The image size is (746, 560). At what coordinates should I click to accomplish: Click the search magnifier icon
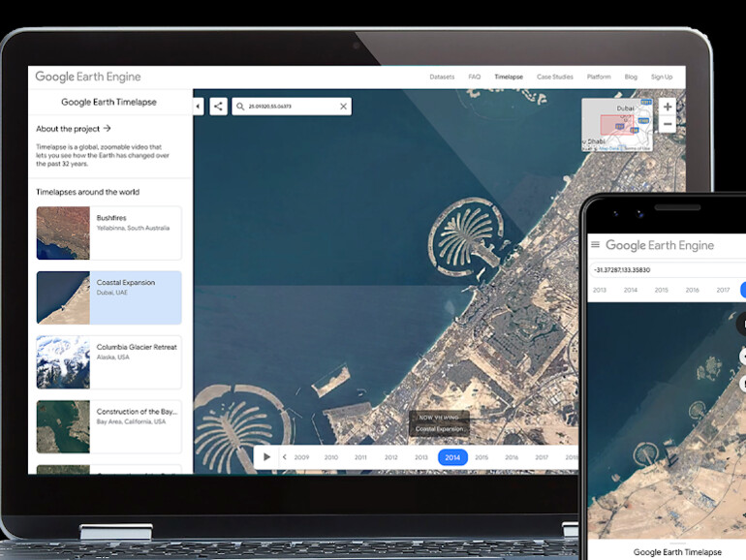point(240,107)
